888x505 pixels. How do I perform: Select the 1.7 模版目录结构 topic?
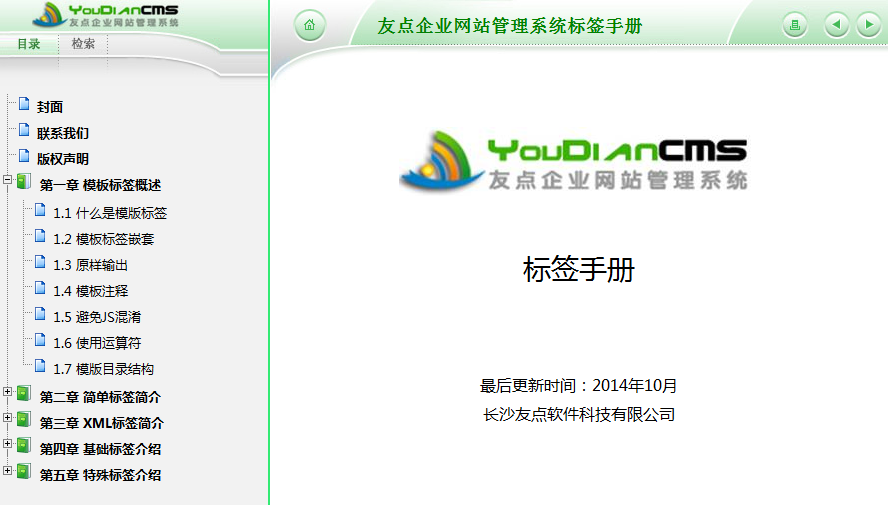click(103, 369)
